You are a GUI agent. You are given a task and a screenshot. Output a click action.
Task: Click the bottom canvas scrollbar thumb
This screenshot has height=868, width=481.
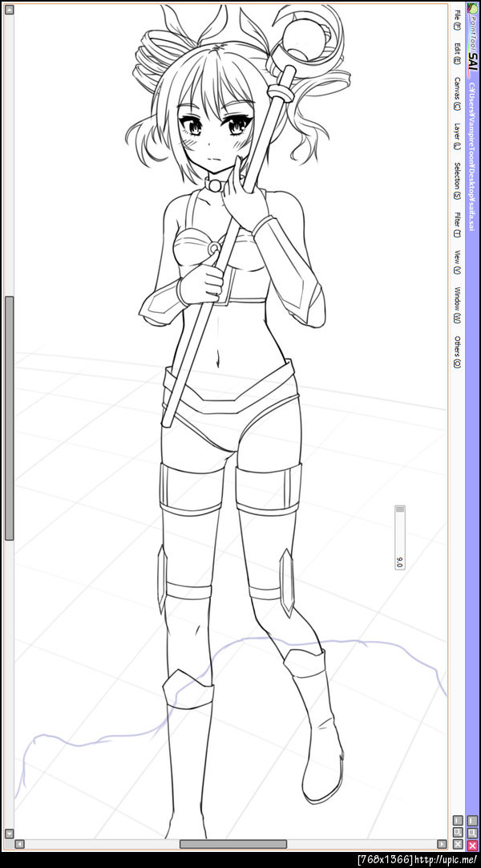pos(232,844)
